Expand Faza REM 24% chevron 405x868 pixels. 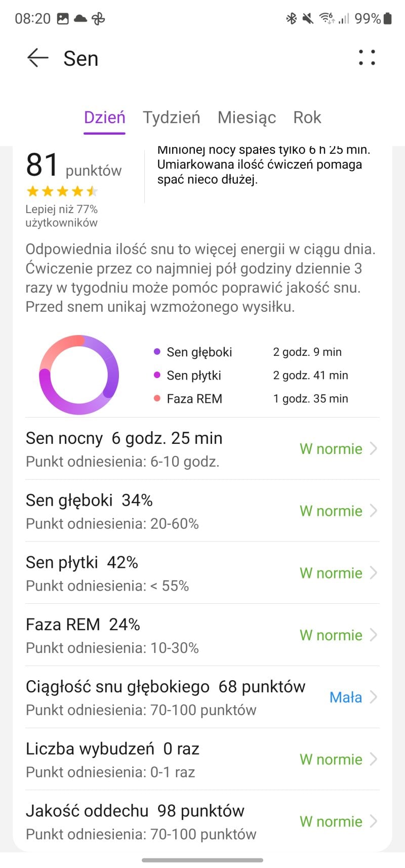[x=374, y=635]
